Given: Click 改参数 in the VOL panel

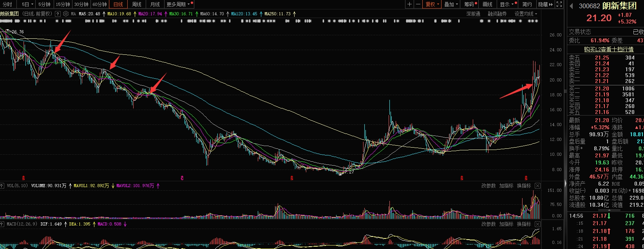Looking at the screenshot, I should click(488, 186).
